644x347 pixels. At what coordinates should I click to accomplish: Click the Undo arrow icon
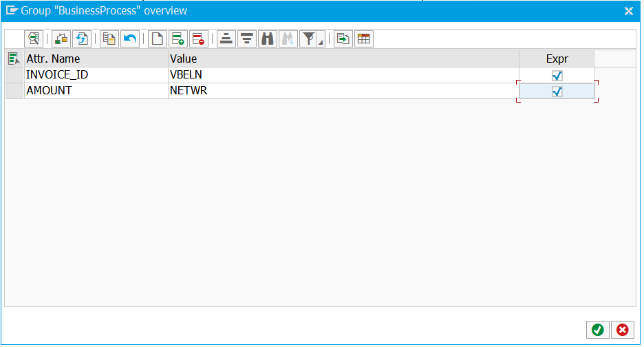[x=129, y=39]
